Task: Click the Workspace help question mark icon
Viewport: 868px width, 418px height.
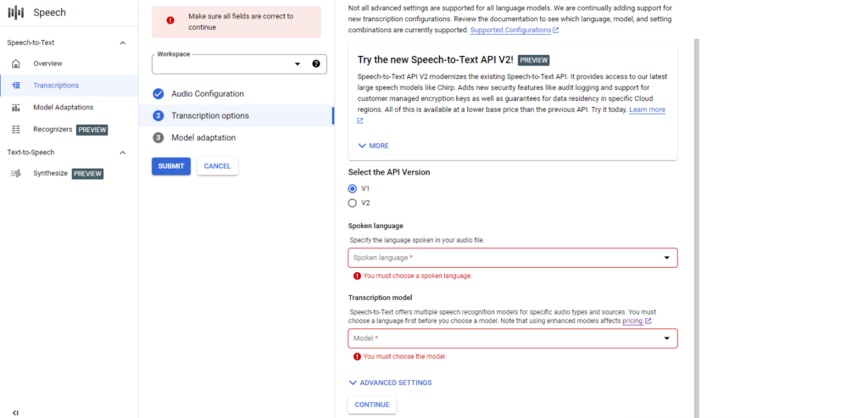Action: (316, 64)
